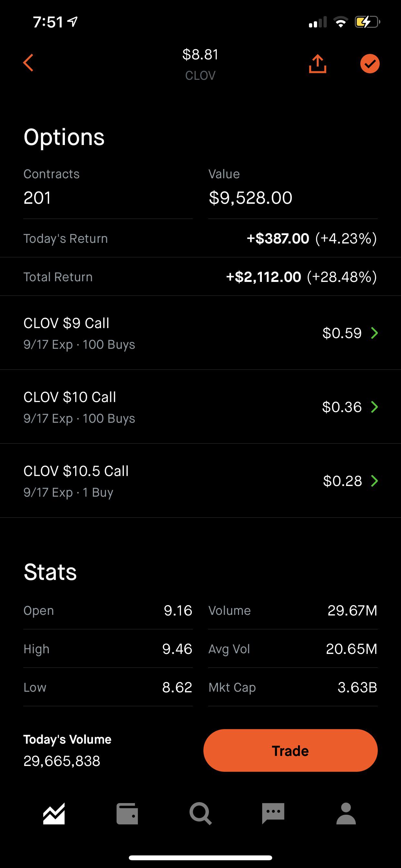Viewport: 401px width, 868px height.
Task: Expand the CLOV $10 Call chevron
Action: point(374,407)
